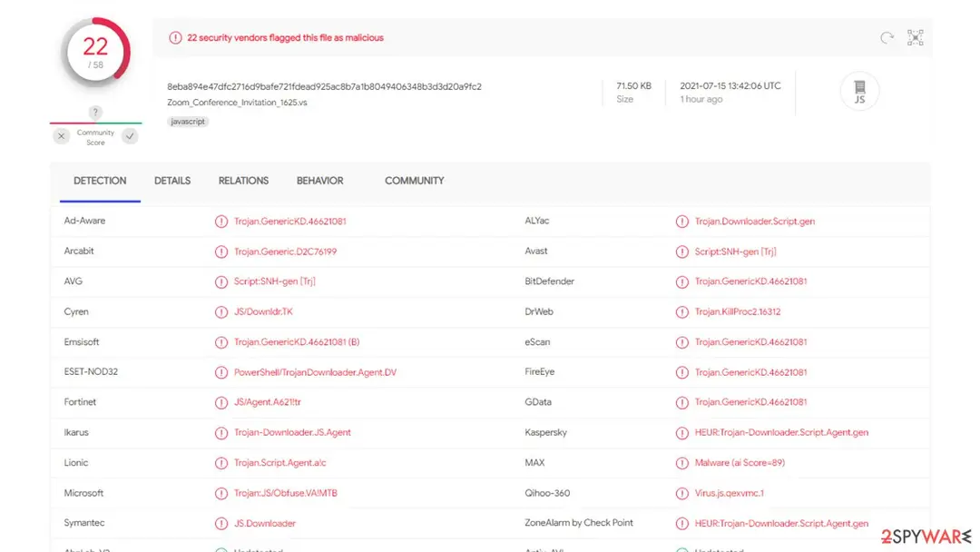Click the 2021-07-15 13:42:06 UTC timestamp
Image resolution: width=980 pixels, height=552 pixels.
730,85
